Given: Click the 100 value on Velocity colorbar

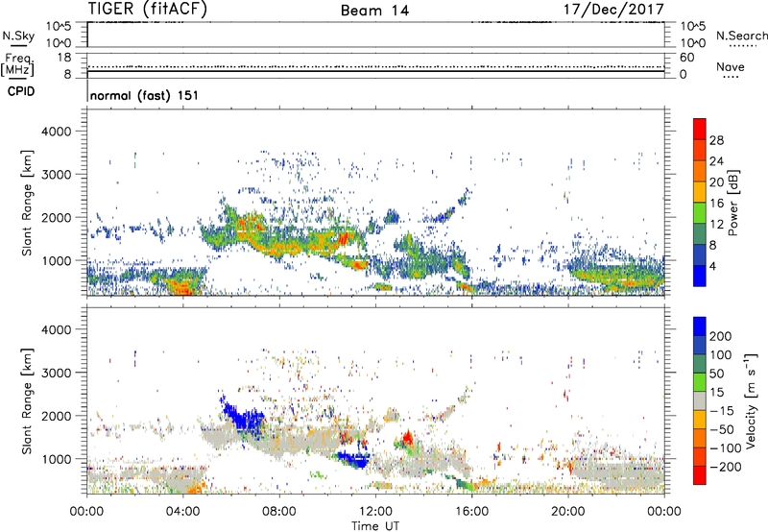Looking at the screenshot, I should click(x=721, y=355).
